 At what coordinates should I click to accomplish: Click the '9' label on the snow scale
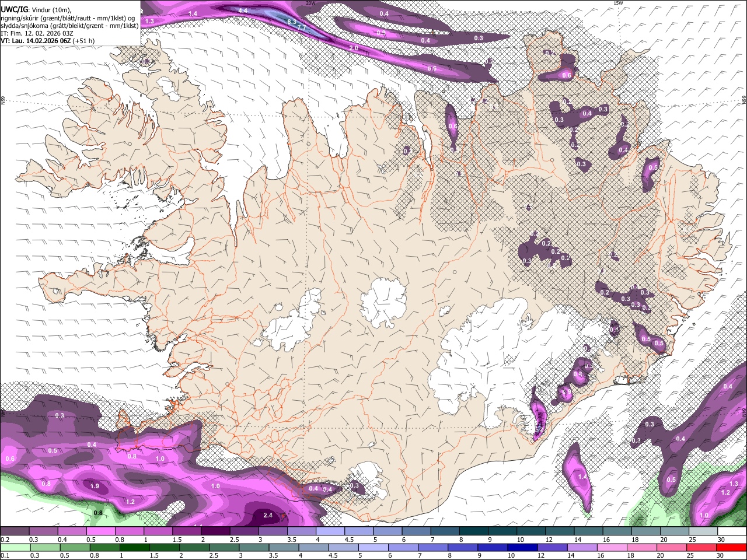pos(490,540)
